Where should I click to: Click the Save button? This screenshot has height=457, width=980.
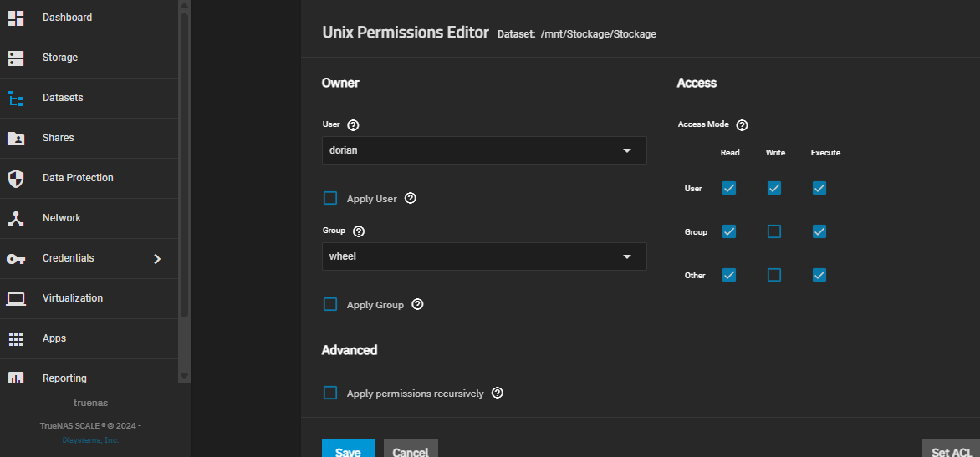[348, 449]
